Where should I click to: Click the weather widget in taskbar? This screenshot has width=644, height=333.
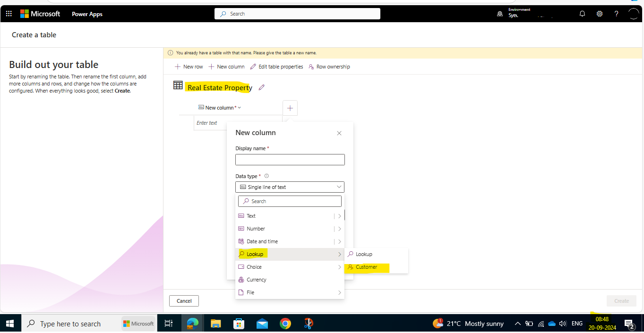coord(468,324)
